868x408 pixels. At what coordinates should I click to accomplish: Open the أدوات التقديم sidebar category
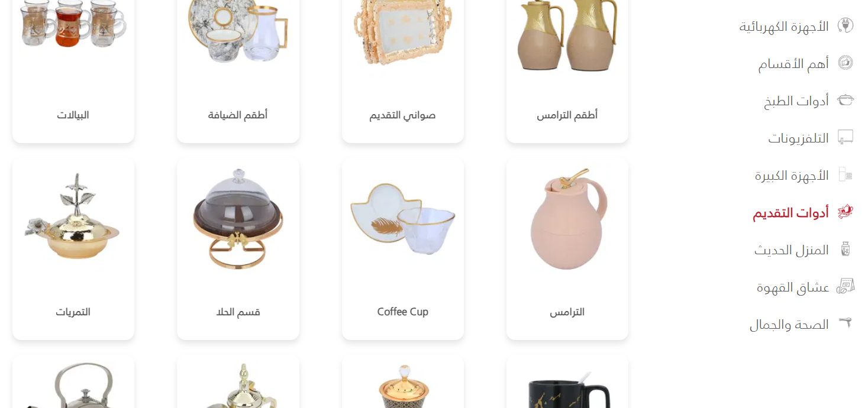pyautogui.click(x=790, y=213)
